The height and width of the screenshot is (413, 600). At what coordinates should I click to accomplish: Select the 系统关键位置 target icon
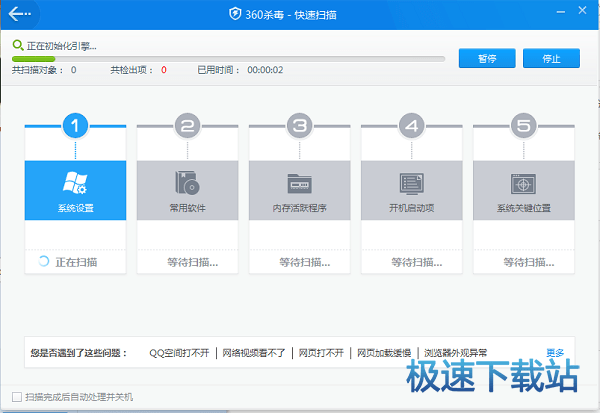click(x=523, y=184)
